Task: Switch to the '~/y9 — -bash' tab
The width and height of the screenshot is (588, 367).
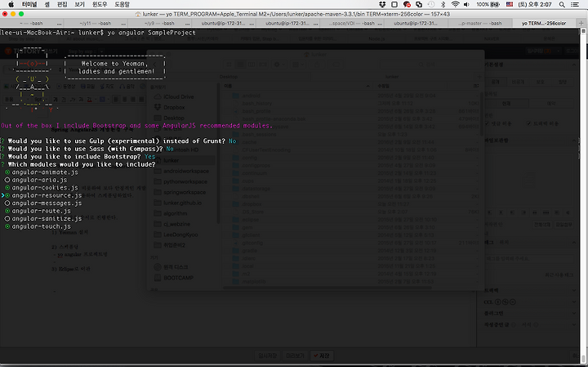Action: (160, 23)
